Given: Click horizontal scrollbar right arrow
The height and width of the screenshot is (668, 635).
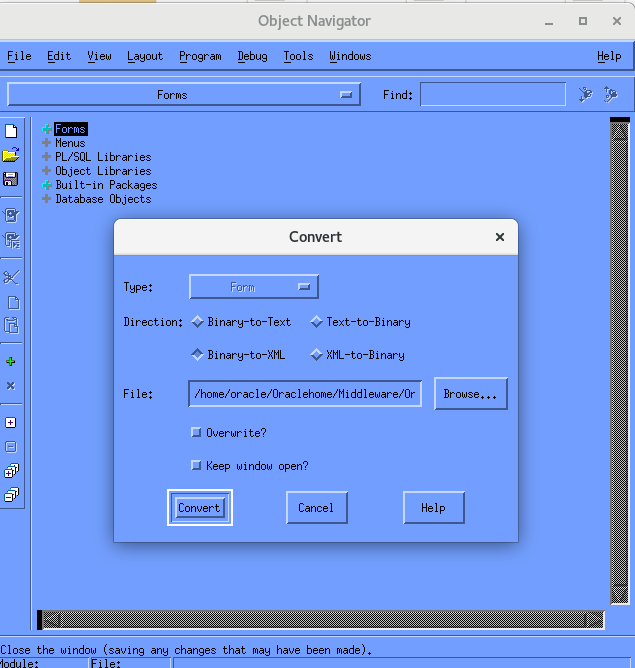Looking at the screenshot, I should 595,619.
